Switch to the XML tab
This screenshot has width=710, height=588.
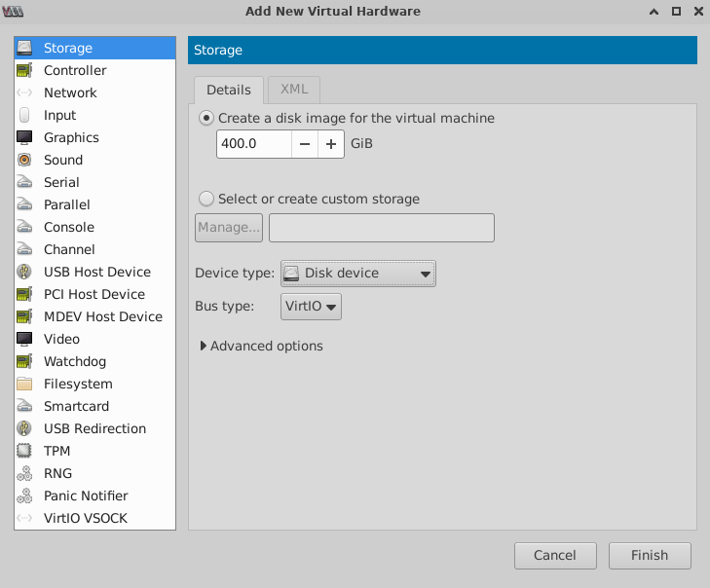294,90
